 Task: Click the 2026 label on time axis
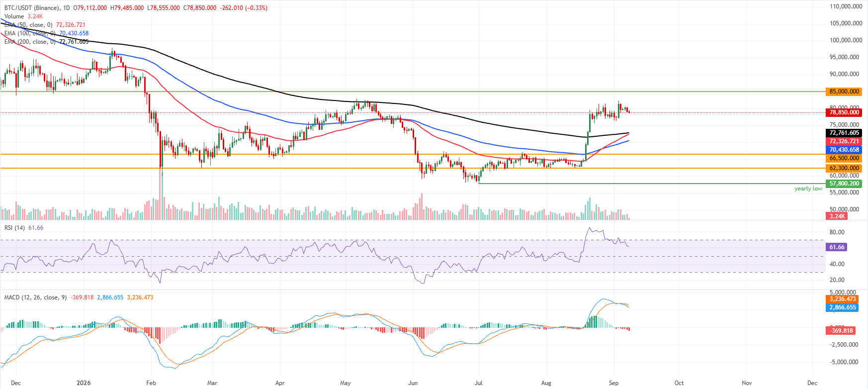pyautogui.click(x=84, y=383)
